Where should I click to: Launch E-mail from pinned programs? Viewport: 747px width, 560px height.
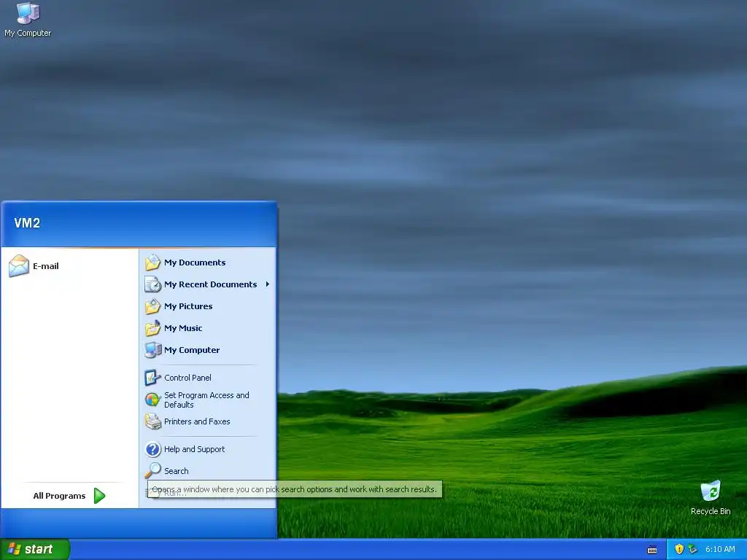click(x=69, y=265)
